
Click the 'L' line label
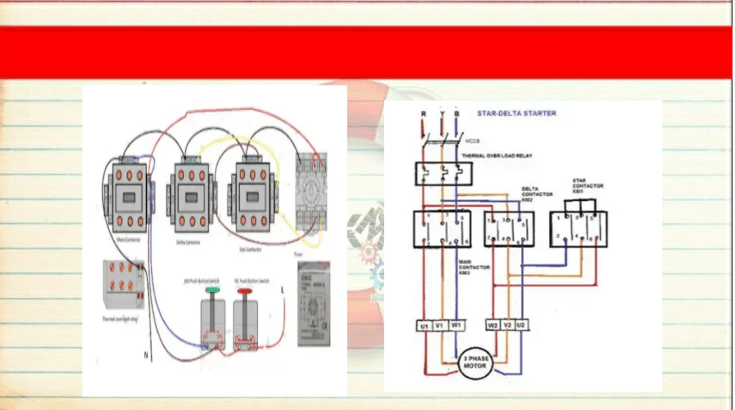[283, 291]
